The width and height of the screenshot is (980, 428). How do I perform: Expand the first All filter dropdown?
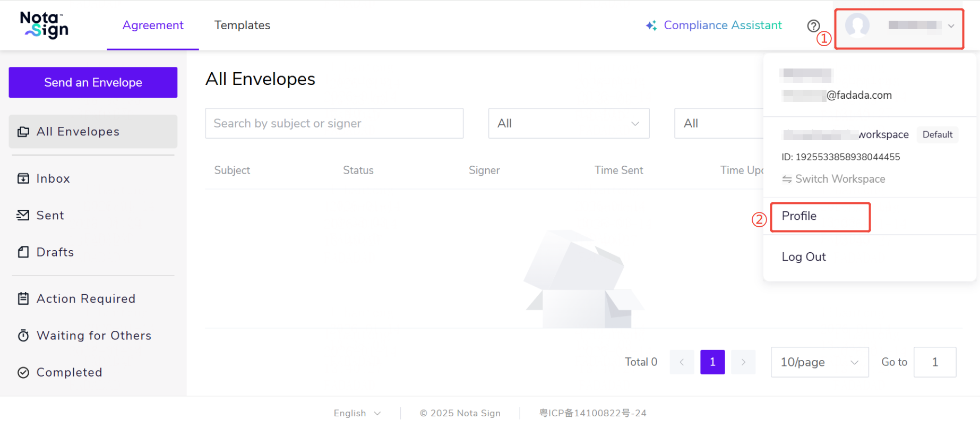[x=568, y=123]
